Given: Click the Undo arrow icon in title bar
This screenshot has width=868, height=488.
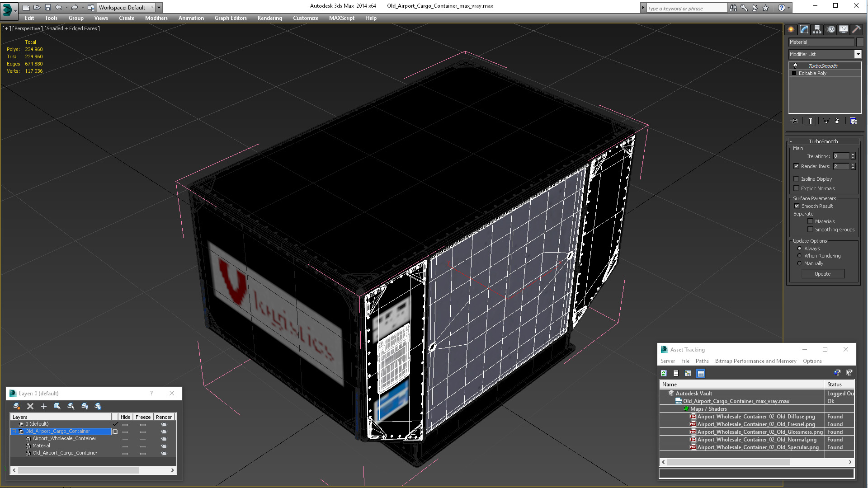Looking at the screenshot, I should [x=59, y=7].
